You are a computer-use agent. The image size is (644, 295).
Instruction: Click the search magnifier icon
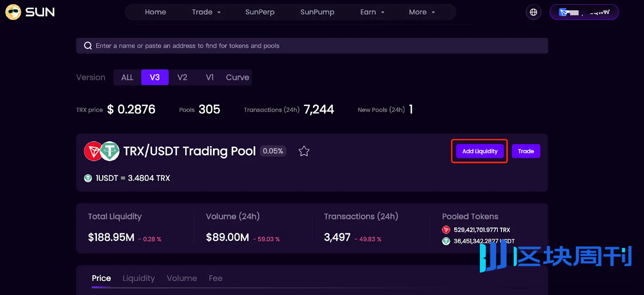(88, 45)
